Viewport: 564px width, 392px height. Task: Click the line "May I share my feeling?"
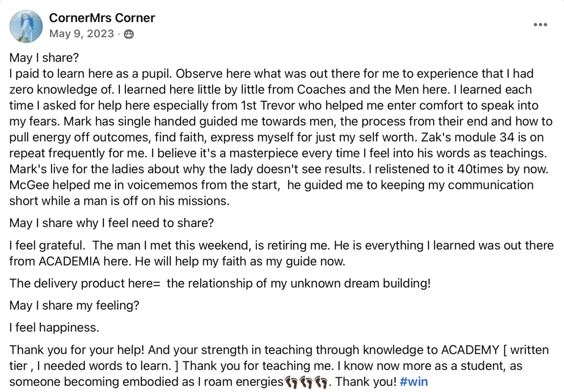pos(74,305)
